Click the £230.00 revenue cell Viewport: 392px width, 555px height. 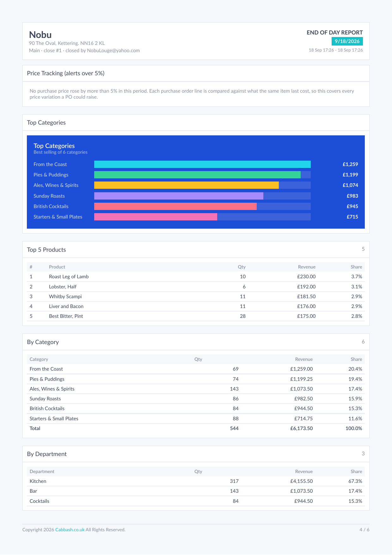click(306, 277)
